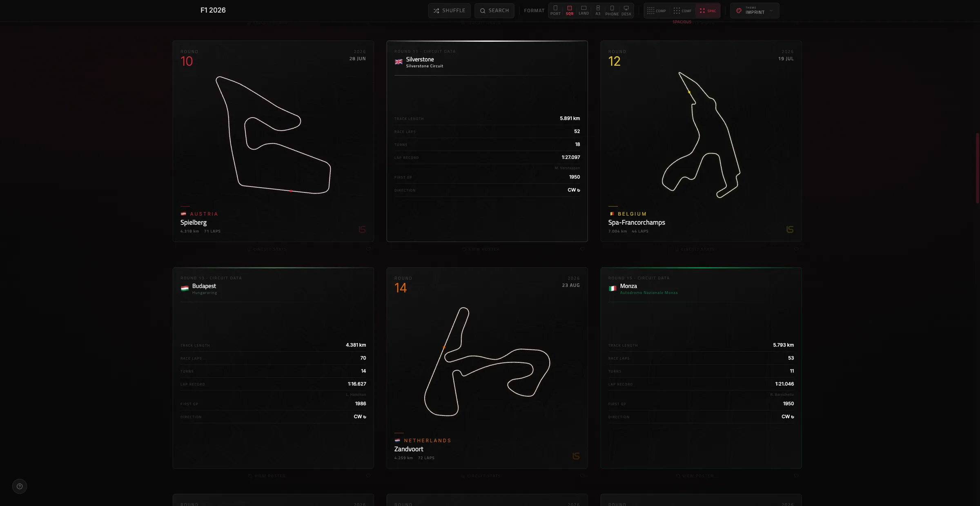
Task: Choose the A3 format option
Action: tap(598, 11)
